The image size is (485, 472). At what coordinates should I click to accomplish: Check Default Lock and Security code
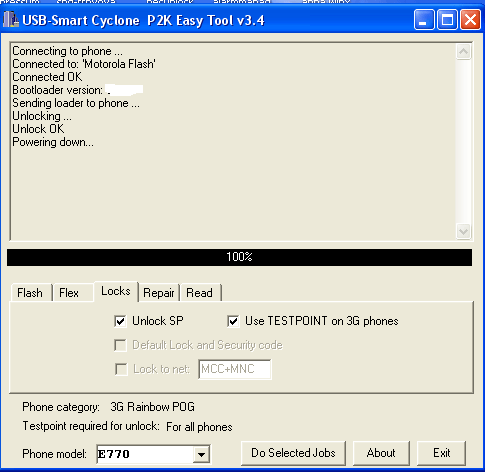coord(120,345)
